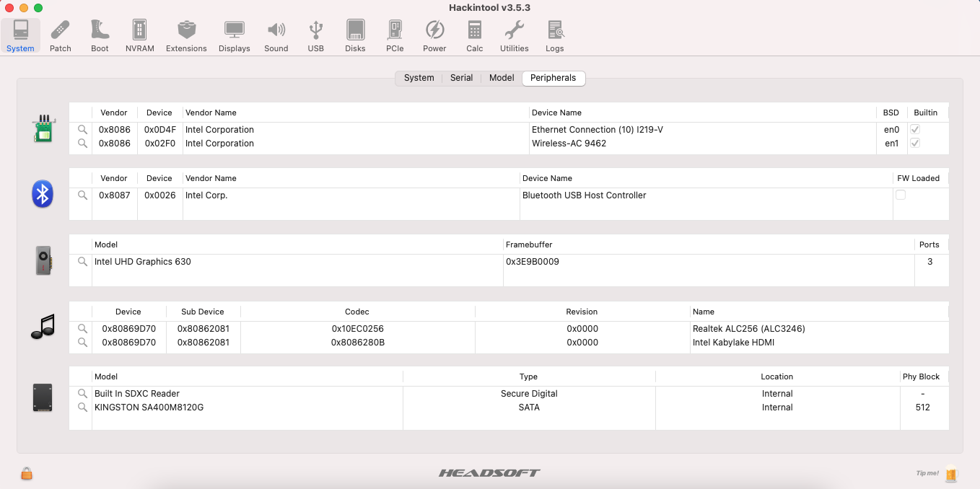980x489 pixels.
Task: Click the graphics card icon
Action: point(43,260)
